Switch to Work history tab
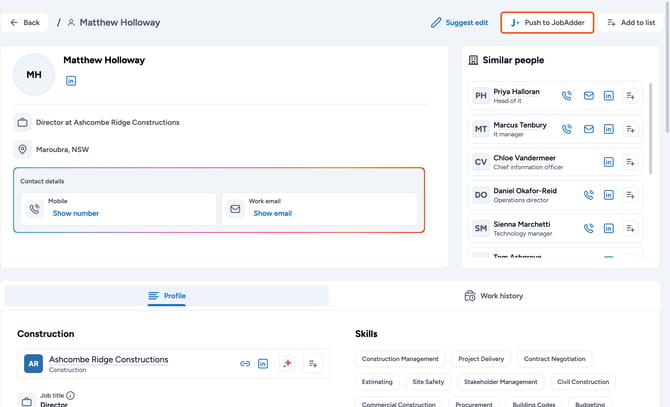The height and width of the screenshot is (407, 670). click(x=494, y=296)
